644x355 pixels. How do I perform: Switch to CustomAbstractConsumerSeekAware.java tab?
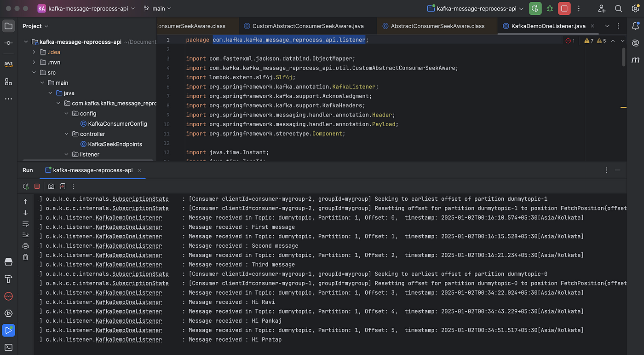tap(308, 26)
